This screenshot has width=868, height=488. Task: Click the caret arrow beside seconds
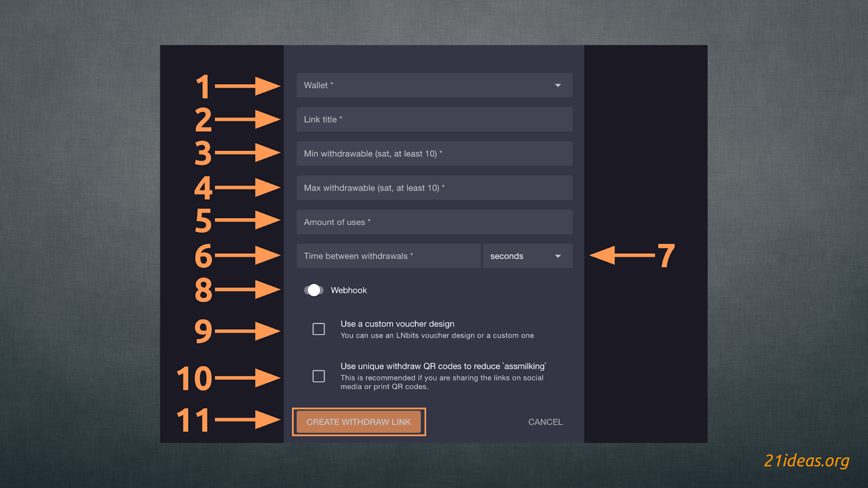point(558,256)
